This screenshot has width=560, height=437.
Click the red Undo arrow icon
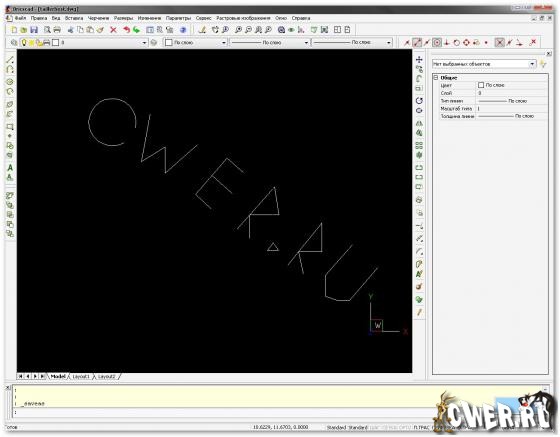coord(126,30)
